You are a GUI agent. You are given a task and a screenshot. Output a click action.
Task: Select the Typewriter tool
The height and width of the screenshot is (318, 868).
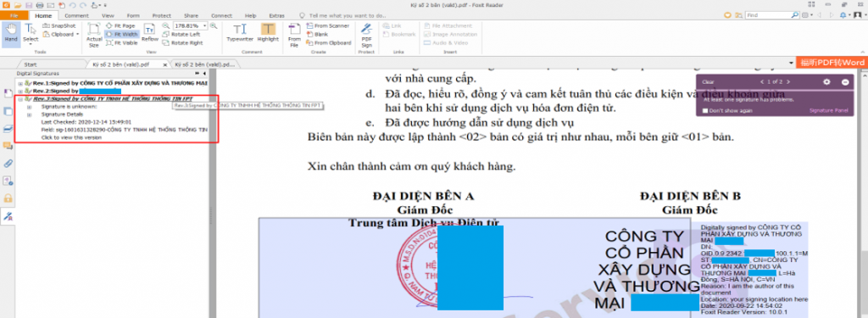pos(239,33)
